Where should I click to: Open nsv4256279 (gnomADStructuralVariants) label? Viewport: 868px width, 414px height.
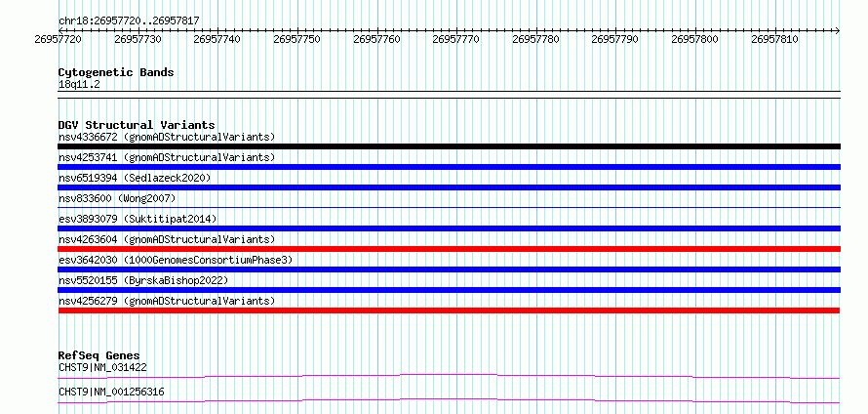[x=167, y=301]
